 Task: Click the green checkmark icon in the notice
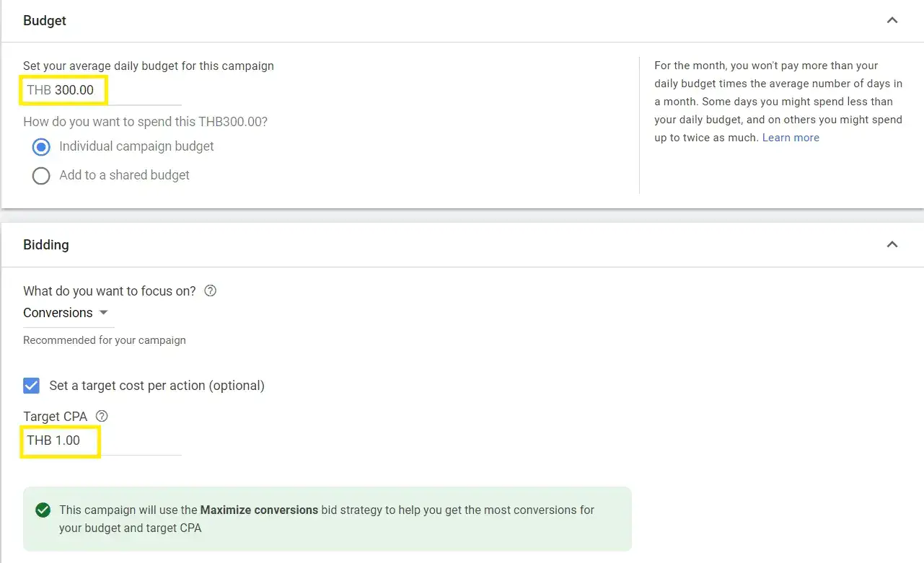(43, 510)
